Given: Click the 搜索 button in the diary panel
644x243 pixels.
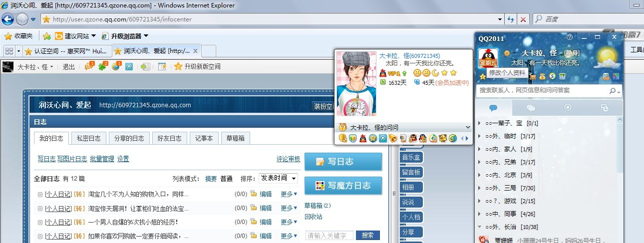Looking at the screenshot, I should pyautogui.click(x=367, y=235).
